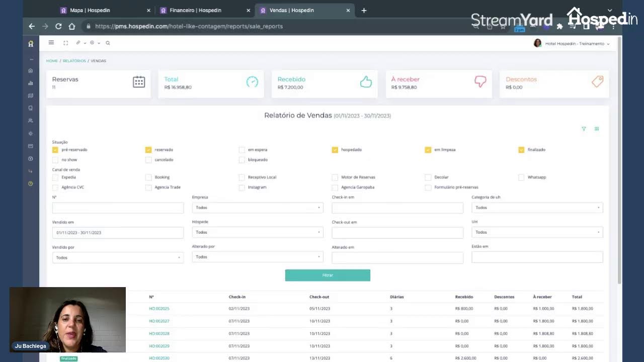
Task: Uncheck the reservado status checkbox
Action: coord(148,150)
